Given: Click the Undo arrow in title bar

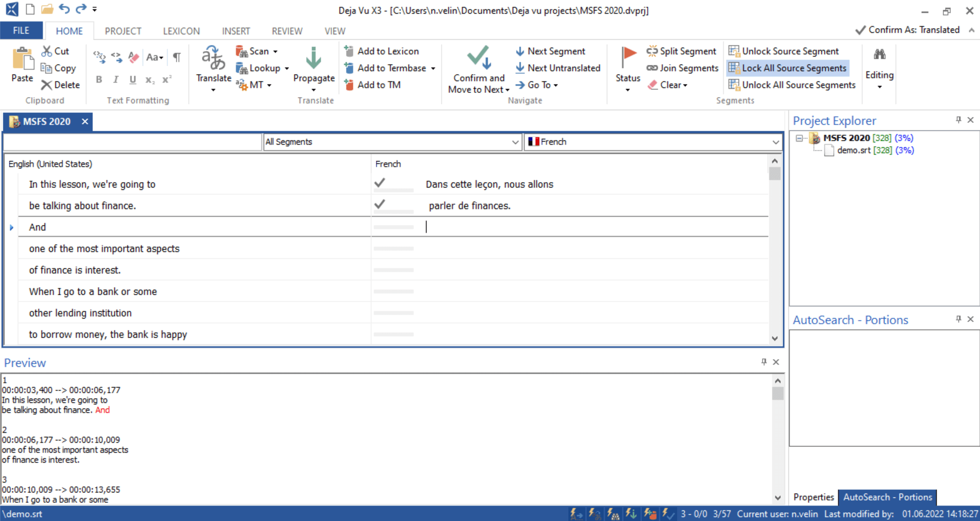Looking at the screenshot, I should point(64,9).
